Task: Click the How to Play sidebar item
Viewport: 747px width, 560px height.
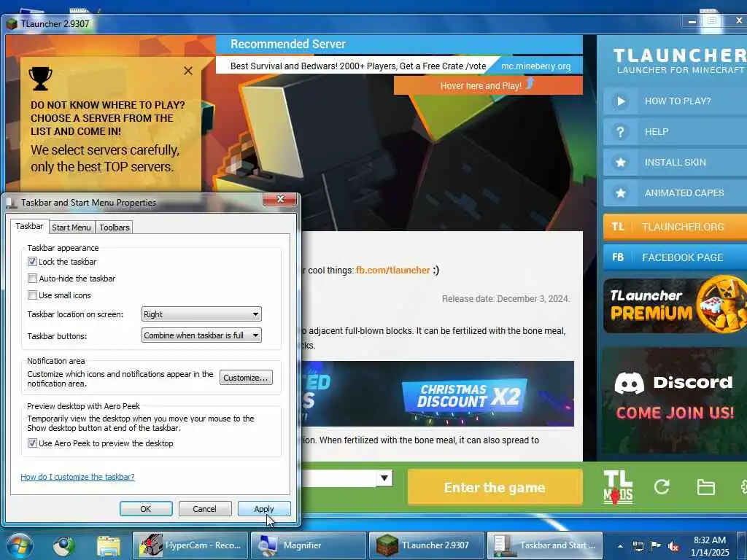Action: point(675,101)
